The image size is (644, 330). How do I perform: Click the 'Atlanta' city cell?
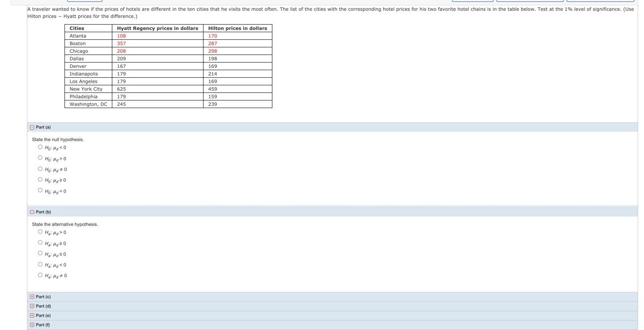(89, 36)
